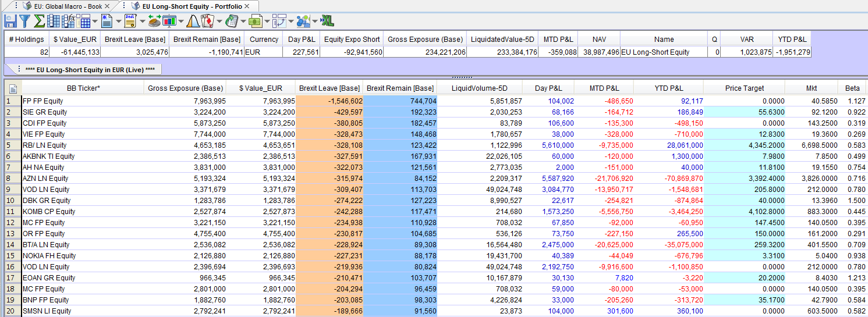Viewport: 868px width, 317px height.
Task: Click the BB Ticker* column header
Action: pyautogui.click(x=83, y=88)
